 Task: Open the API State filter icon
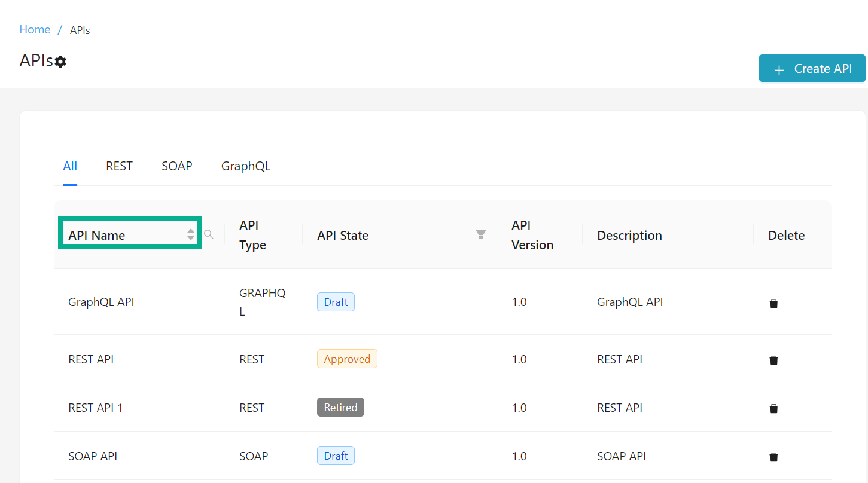click(x=480, y=234)
